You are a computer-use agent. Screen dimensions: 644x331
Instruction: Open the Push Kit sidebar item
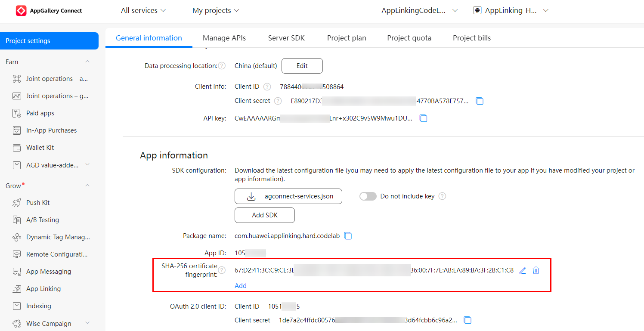(38, 203)
